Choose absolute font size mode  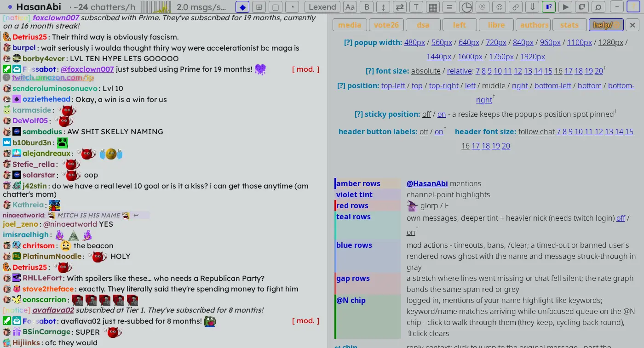[x=426, y=71]
